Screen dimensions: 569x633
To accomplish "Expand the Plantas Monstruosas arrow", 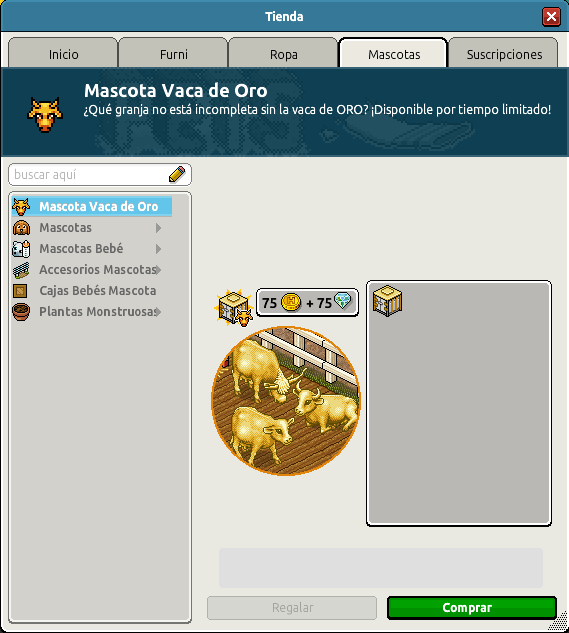I will (158, 312).
